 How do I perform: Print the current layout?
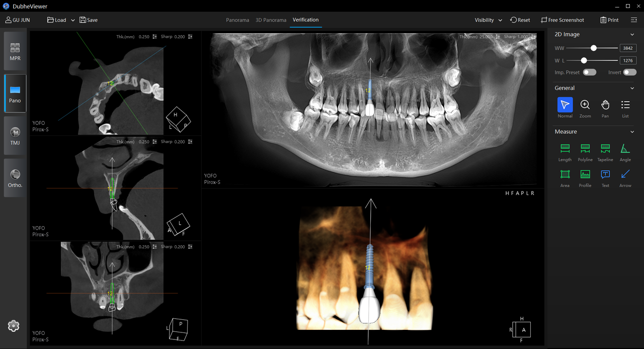pos(609,20)
